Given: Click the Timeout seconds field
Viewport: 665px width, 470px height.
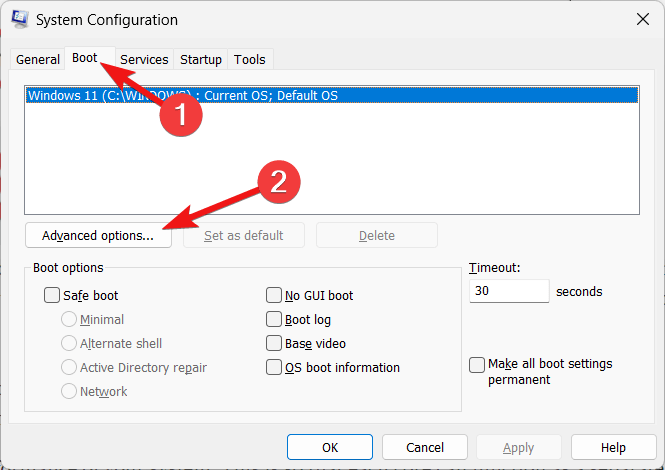Looking at the screenshot, I should [x=509, y=292].
